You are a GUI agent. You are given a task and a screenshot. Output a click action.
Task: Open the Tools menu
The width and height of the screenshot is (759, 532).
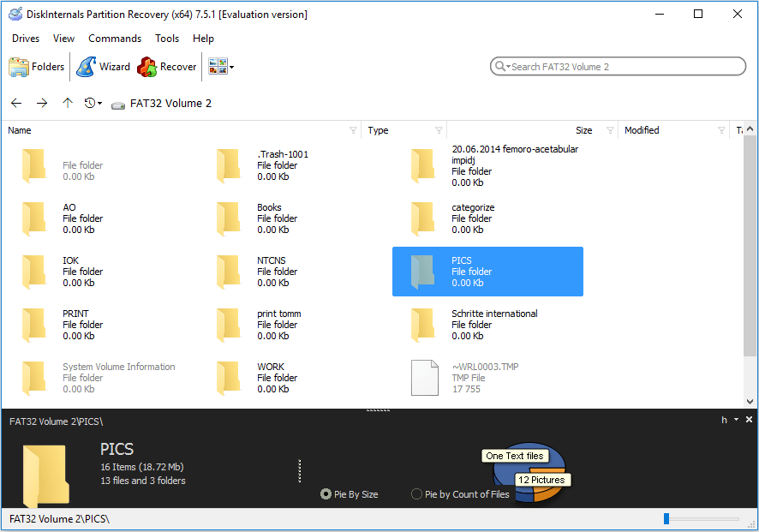tap(167, 39)
